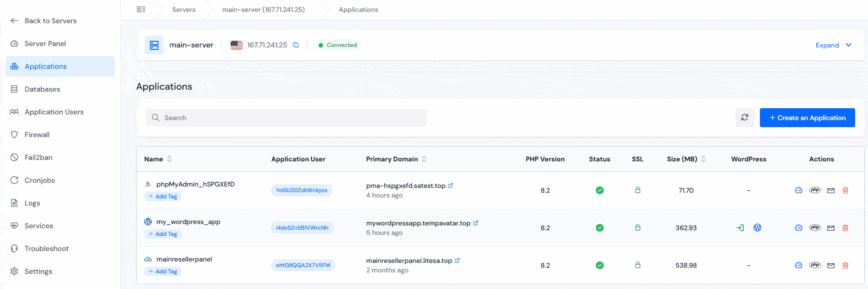Click my_wordpress_app SSL lock icon
Screen dimensions: 868x289
coord(638,227)
